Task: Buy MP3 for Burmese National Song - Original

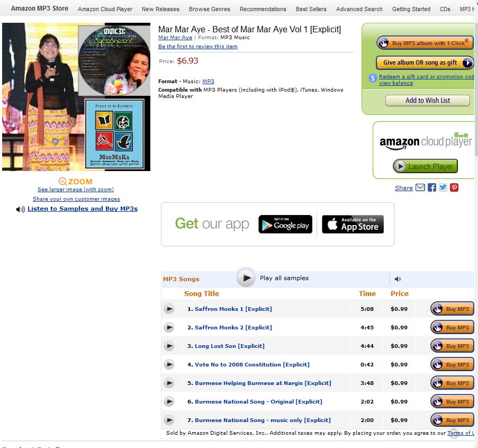Action: [452, 401]
